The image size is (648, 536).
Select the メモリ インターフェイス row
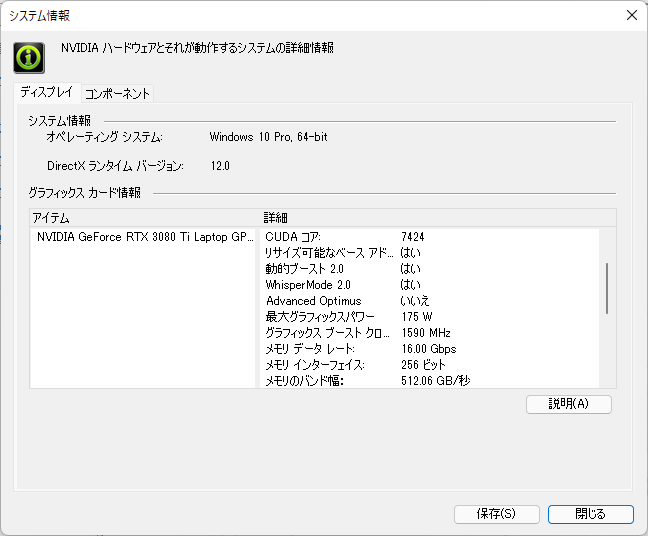pyautogui.click(x=429, y=365)
